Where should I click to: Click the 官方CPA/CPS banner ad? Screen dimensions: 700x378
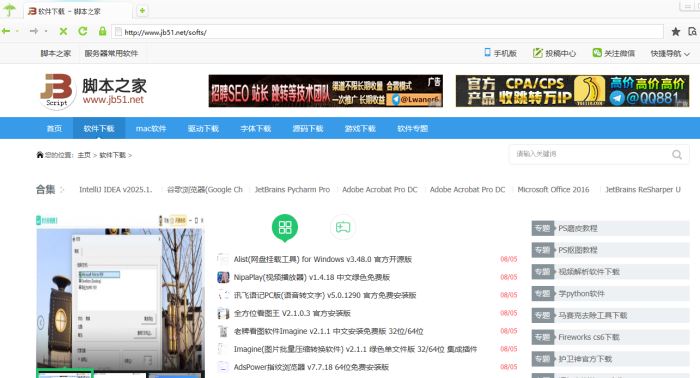[572, 91]
